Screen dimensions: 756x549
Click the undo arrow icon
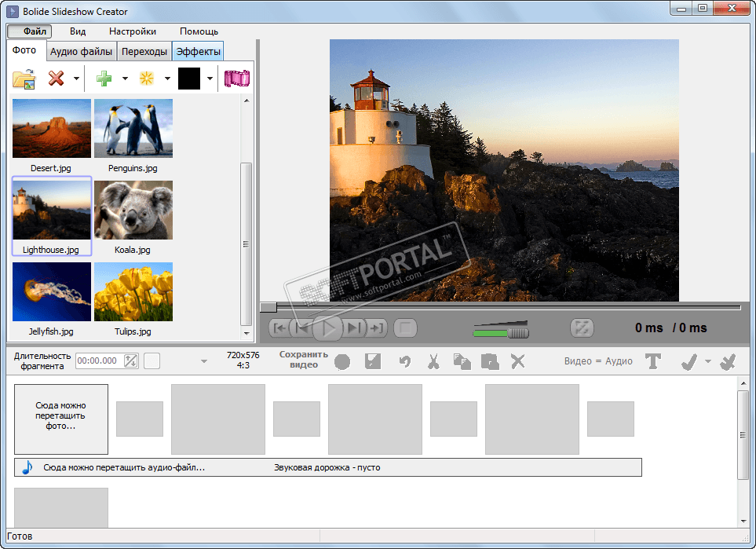click(x=404, y=361)
